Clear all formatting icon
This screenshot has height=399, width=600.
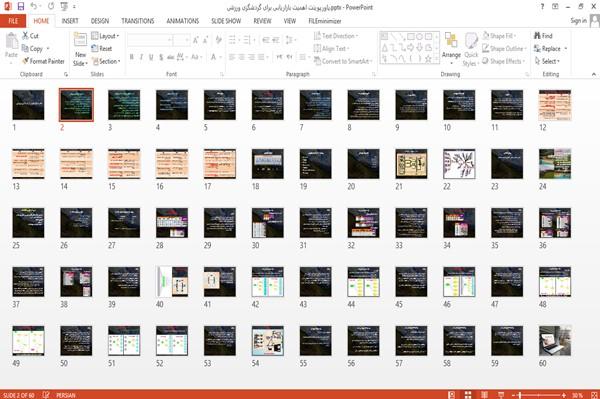(x=218, y=40)
